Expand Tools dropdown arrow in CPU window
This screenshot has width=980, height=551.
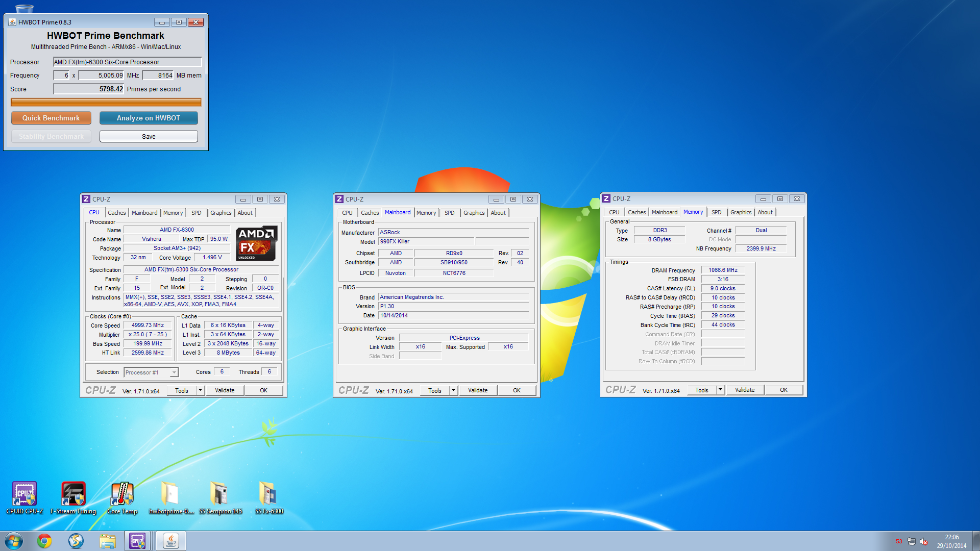200,390
